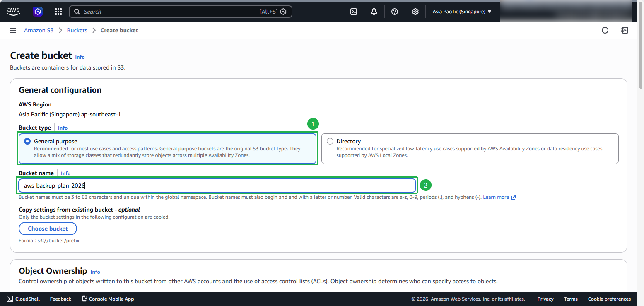Open the Console Mobile App link
The width and height of the screenshot is (644, 306).
click(108, 299)
